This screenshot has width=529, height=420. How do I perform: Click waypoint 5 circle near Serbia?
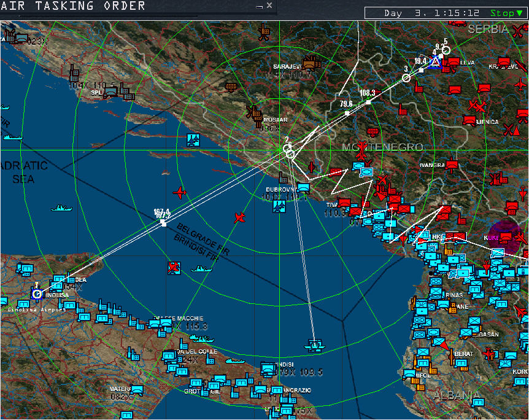[446, 50]
